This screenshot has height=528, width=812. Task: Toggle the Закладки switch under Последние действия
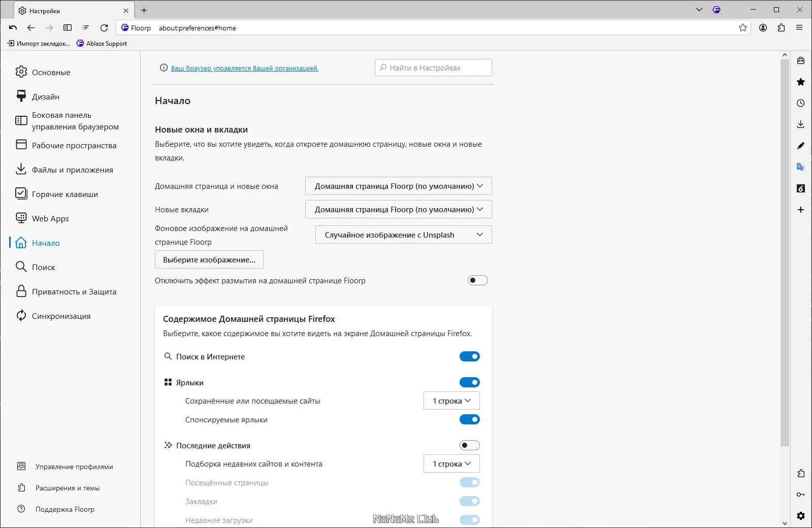pos(470,501)
